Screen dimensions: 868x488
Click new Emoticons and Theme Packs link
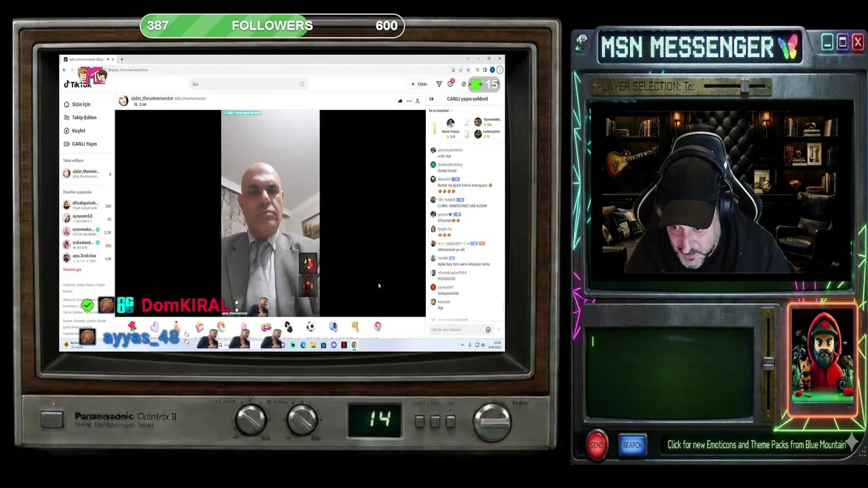click(757, 445)
